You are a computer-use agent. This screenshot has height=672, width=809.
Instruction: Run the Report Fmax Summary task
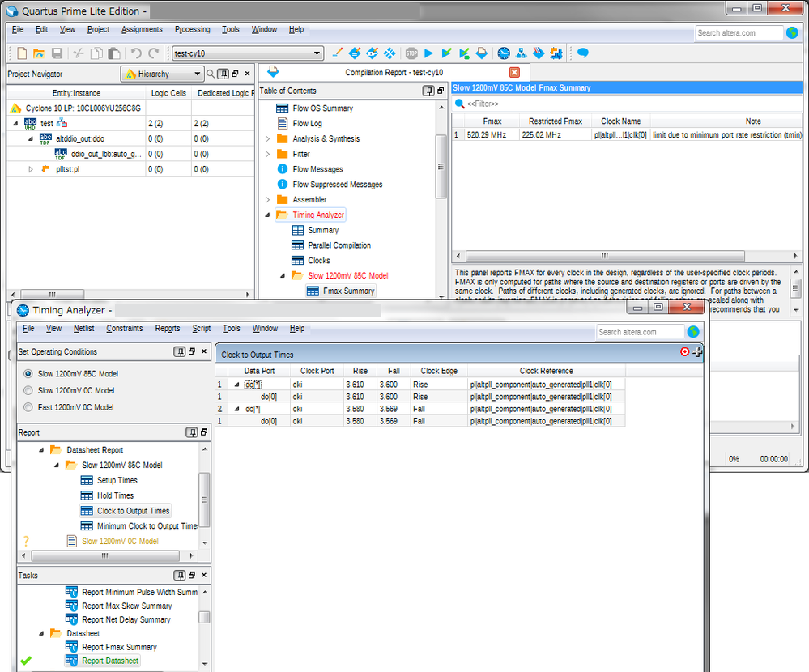point(119,647)
